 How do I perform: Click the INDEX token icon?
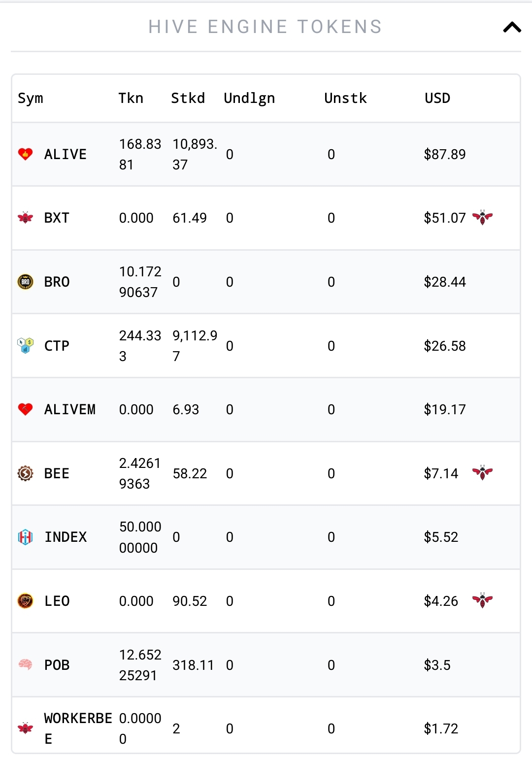tap(26, 537)
